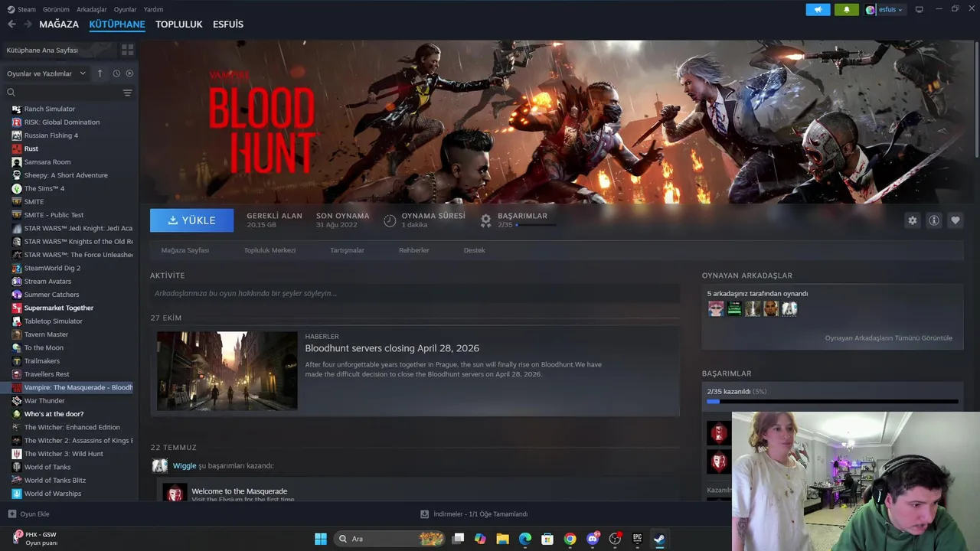Open Microsoft Edge from the taskbar
The height and width of the screenshot is (551, 980).
[525, 539]
